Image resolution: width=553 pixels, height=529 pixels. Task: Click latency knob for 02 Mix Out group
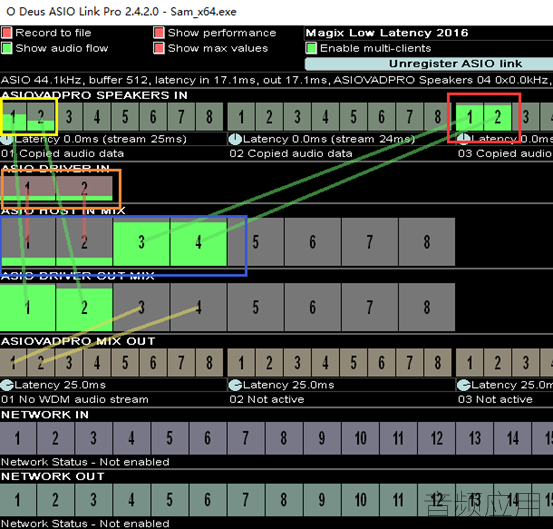pos(235,385)
